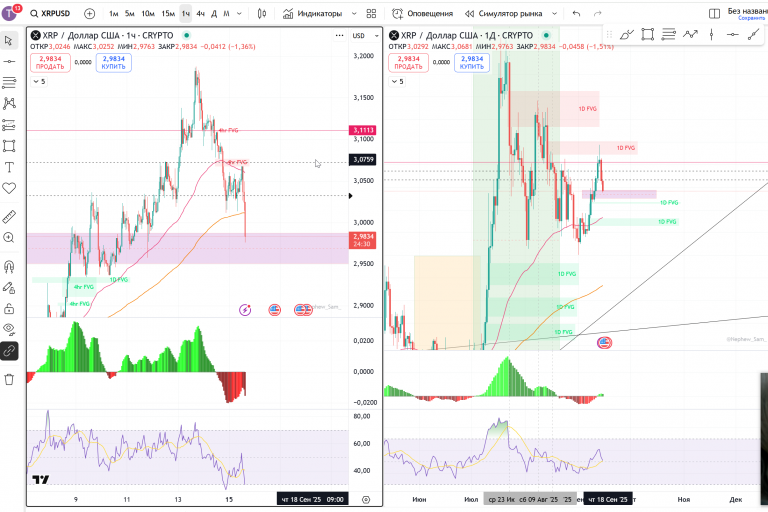Open the forecasting and position tools in left sidebar
Screen dimensions: 768x512
pos(9,125)
